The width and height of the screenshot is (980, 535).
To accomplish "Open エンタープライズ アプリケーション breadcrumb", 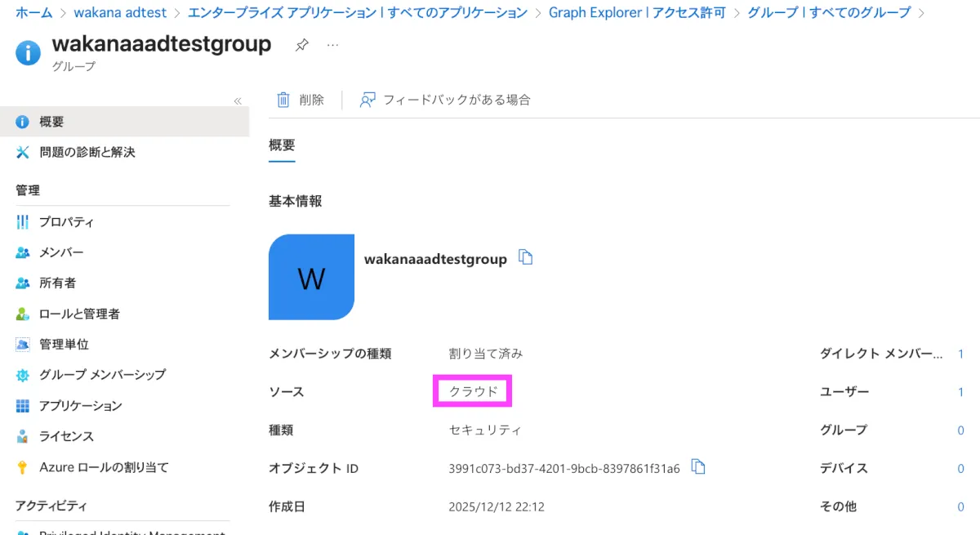I will [357, 13].
